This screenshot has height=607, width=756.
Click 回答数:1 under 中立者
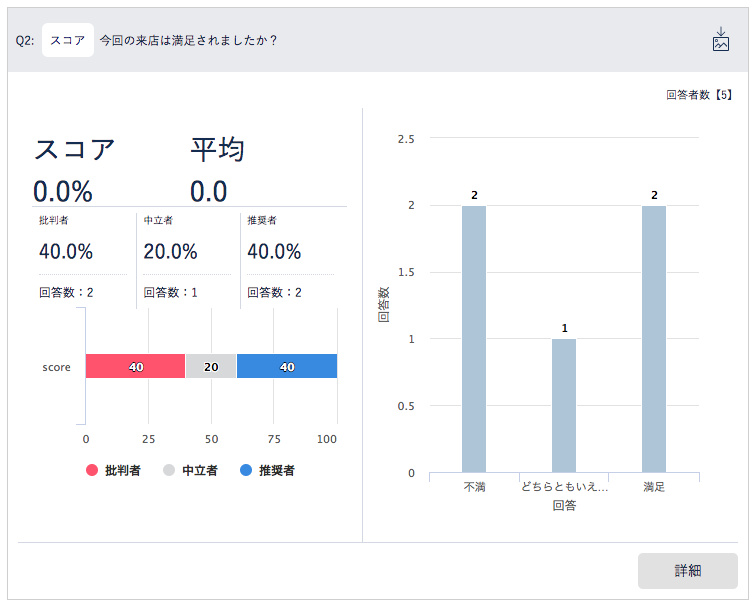170,292
